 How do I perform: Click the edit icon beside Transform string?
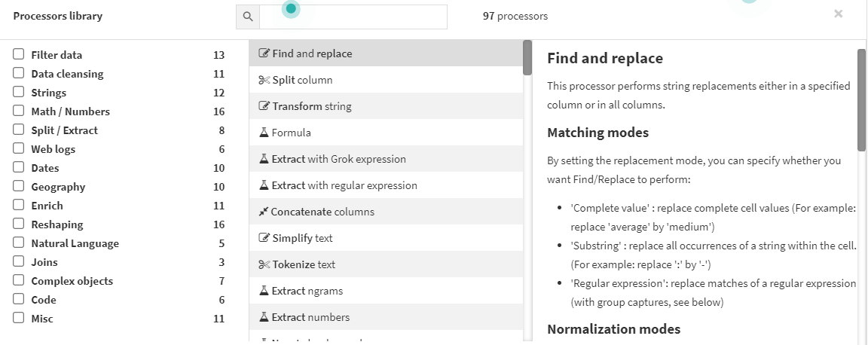coord(264,106)
